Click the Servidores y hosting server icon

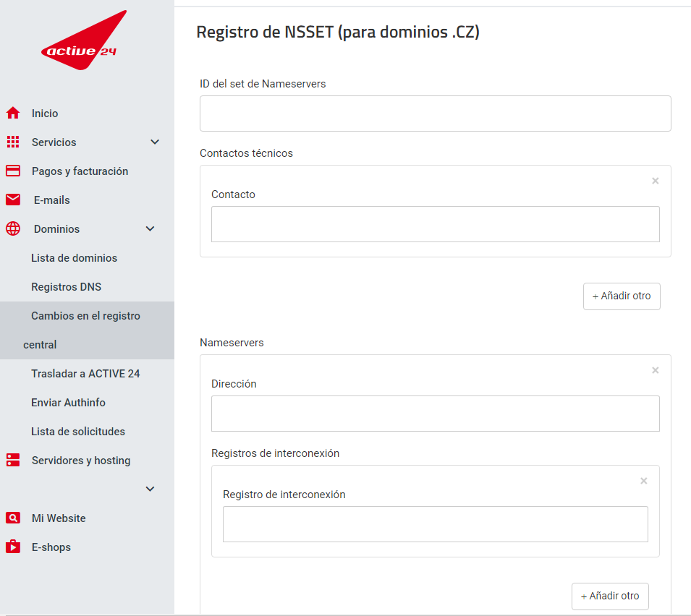click(13, 460)
